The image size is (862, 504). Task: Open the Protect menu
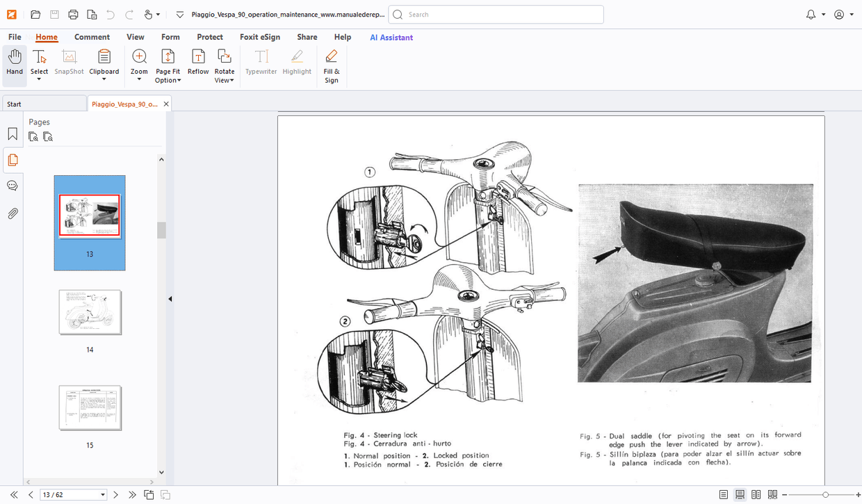210,37
